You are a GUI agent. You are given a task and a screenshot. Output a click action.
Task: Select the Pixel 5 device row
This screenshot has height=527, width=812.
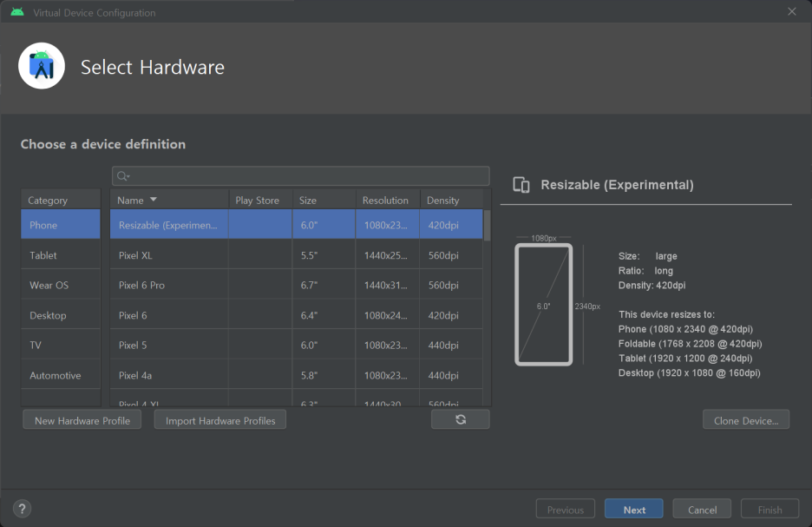(x=297, y=346)
